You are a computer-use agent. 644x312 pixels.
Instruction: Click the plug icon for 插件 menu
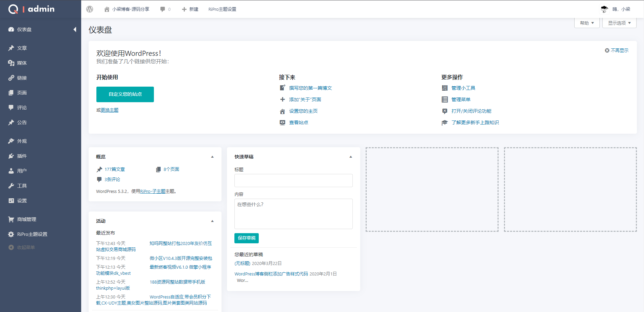coord(11,156)
